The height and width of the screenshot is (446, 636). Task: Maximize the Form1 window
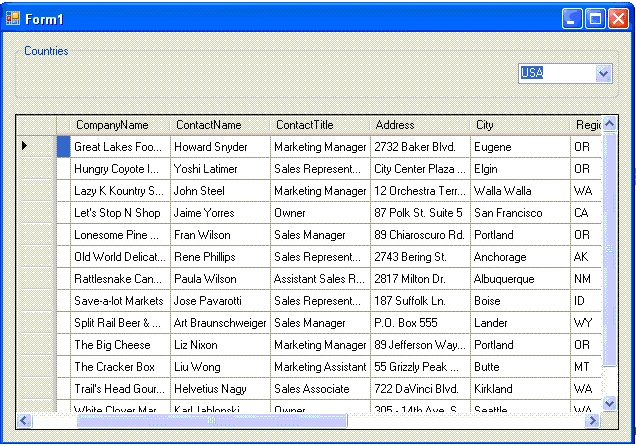pyautogui.click(x=595, y=19)
